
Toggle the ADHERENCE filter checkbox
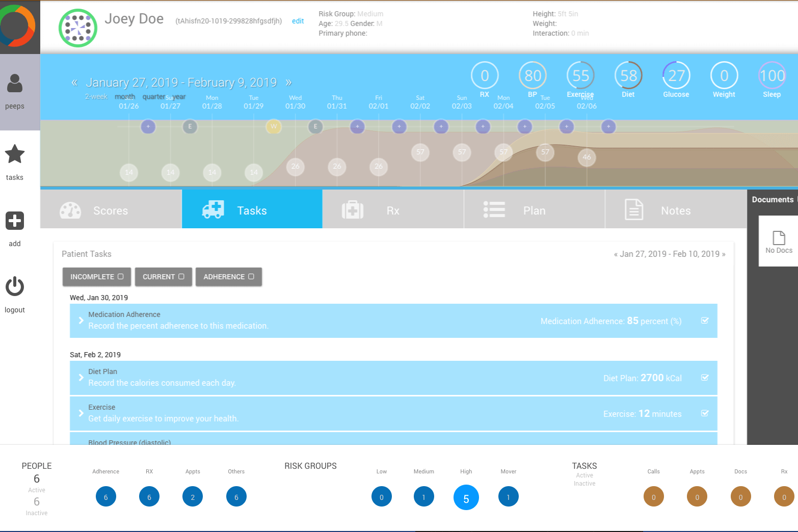click(x=251, y=277)
